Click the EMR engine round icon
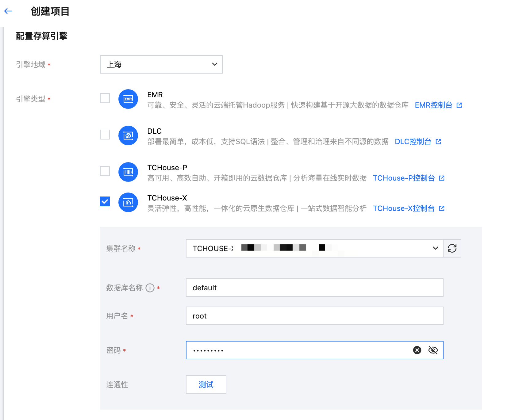 pos(128,99)
